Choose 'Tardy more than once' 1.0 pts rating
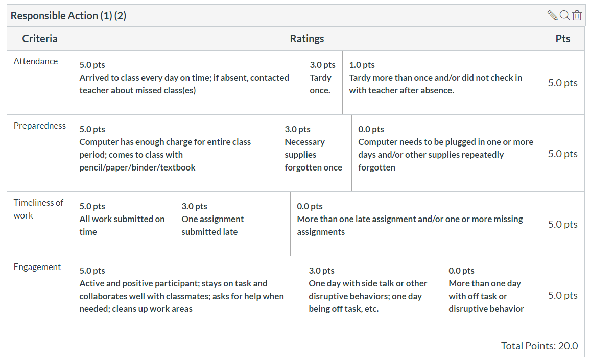The height and width of the screenshot is (364, 591). coord(442,83)
